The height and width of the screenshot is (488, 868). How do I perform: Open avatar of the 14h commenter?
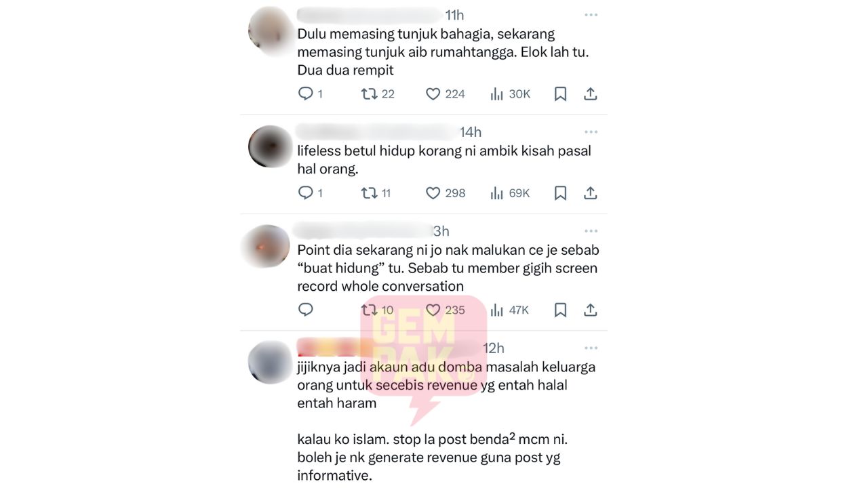[270, 146]
